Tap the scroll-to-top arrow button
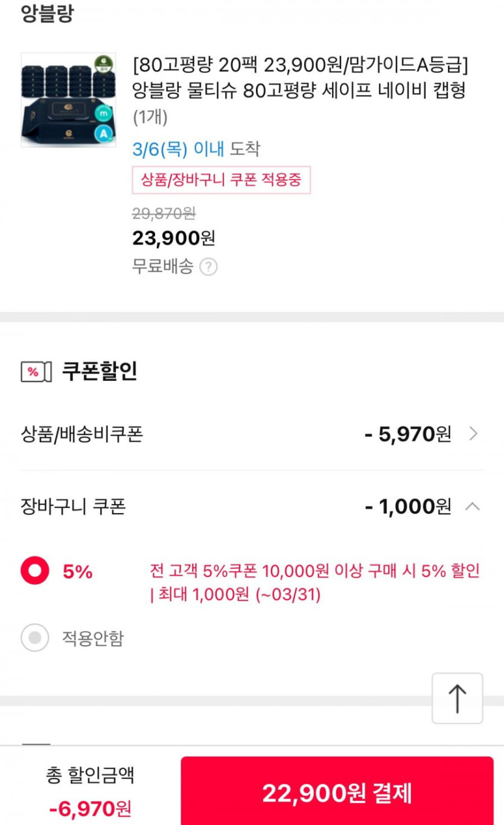Image resolution: width=504 pixels, height=825 pixels. pos(457,698)
